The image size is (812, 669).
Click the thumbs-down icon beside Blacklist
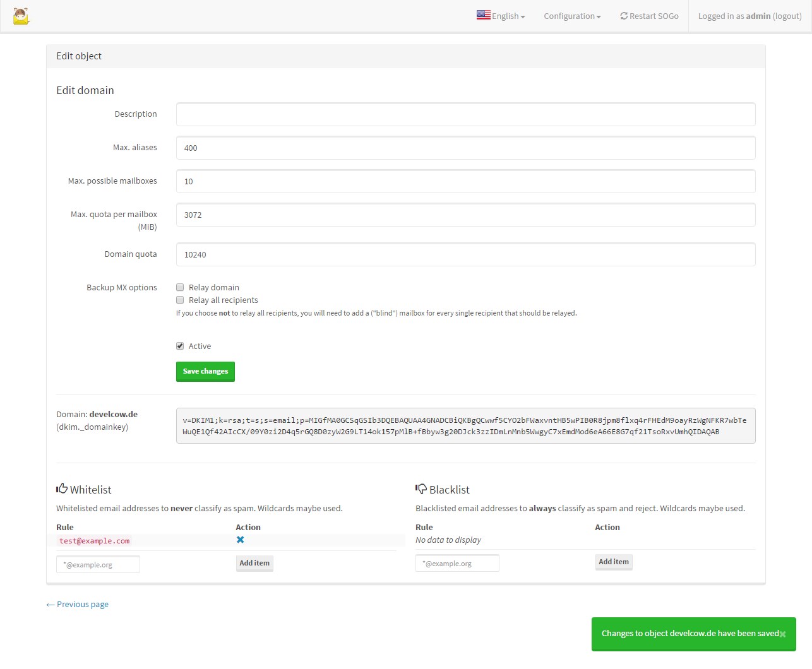[x=421, y=488]
